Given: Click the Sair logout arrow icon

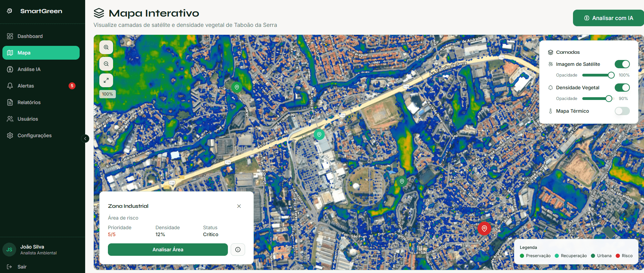Looking at the screenshot, I should coord(9,267).
